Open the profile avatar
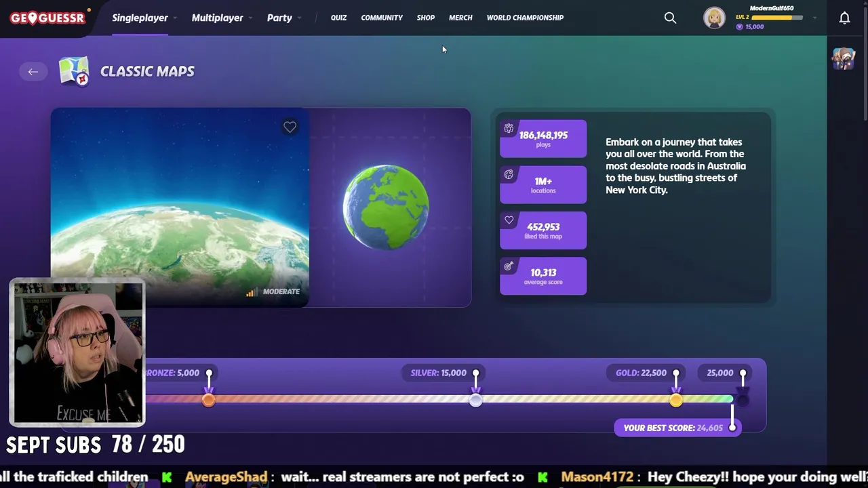Viewport: 868px width, 488px height. [714, 18]
